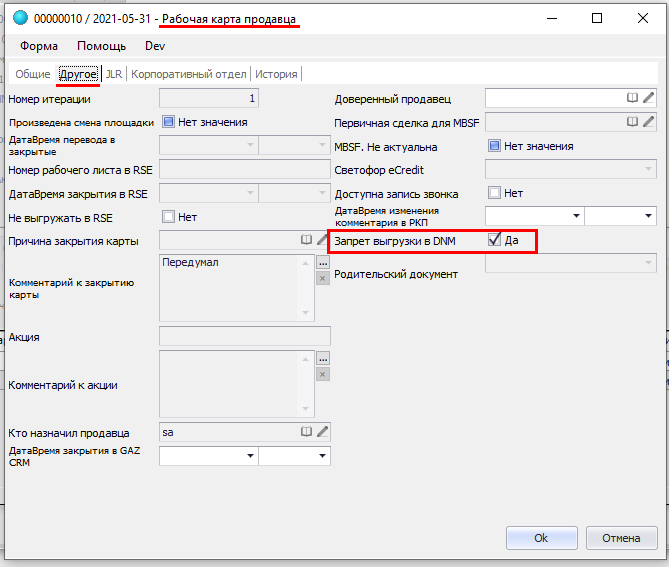669x567 pixels.
Task: Open ellipsis editor for Комментарий к закрытию карты
Action: pyautogui.click(x=322, y=262)
